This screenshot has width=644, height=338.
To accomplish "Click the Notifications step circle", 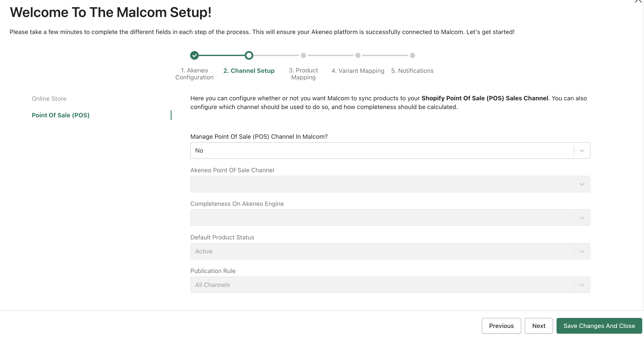I will pos(412,55).
